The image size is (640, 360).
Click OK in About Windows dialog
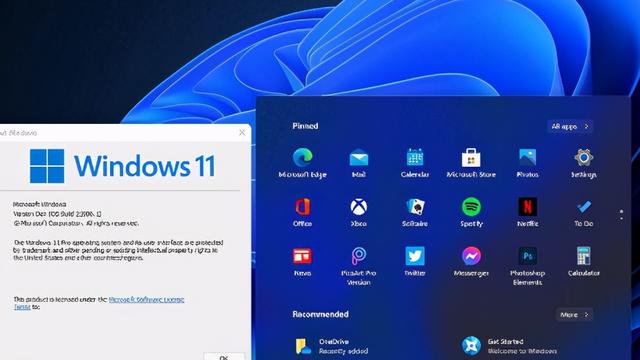224,357
